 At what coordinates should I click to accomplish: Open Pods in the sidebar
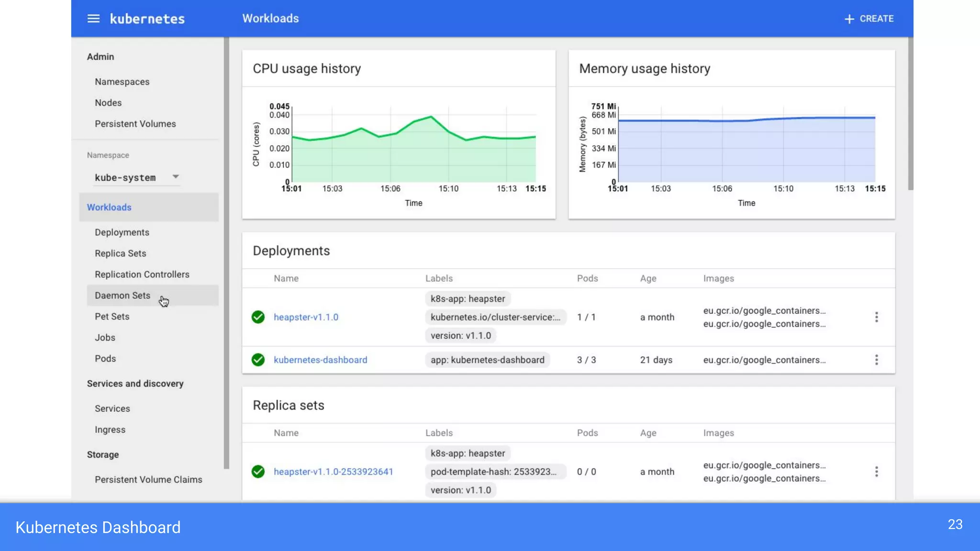(105, 359)
